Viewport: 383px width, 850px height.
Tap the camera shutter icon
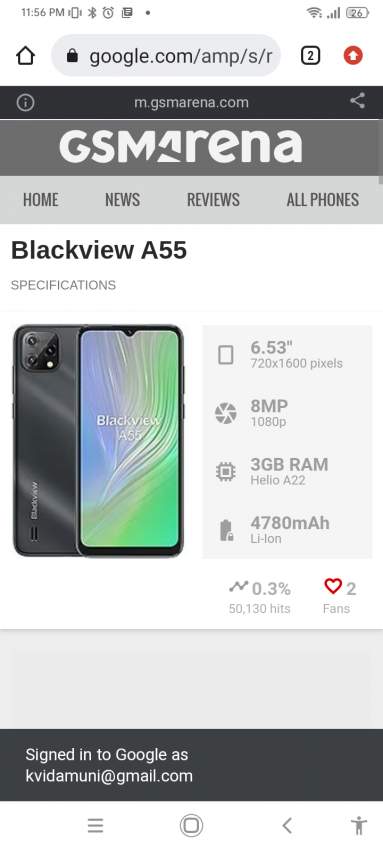click(x=225, y=414)
